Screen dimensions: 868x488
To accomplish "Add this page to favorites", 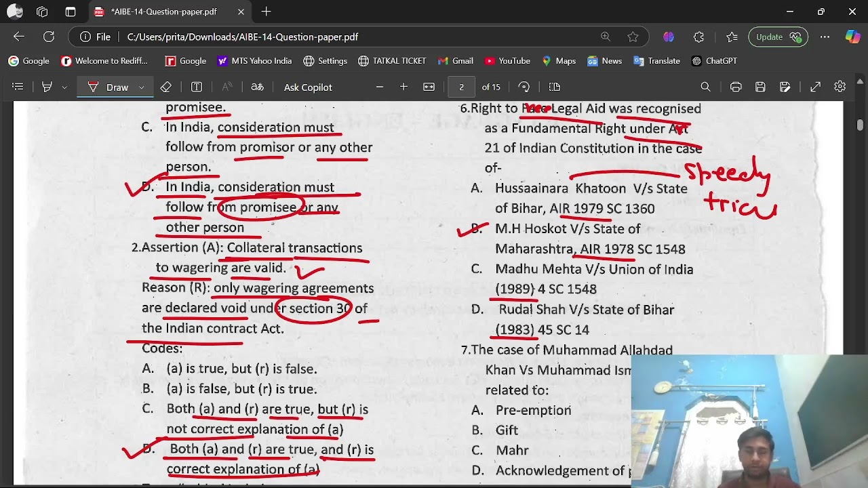I will point(633,37).
